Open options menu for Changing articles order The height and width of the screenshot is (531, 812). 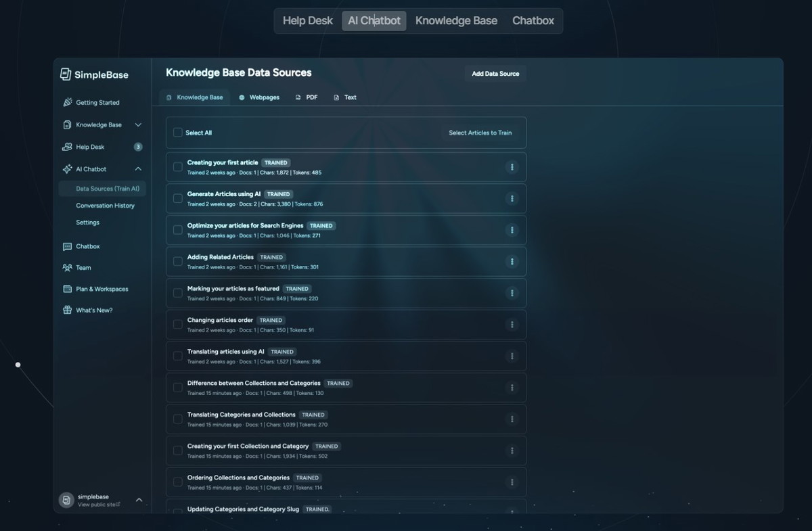(x=512, y=325)
